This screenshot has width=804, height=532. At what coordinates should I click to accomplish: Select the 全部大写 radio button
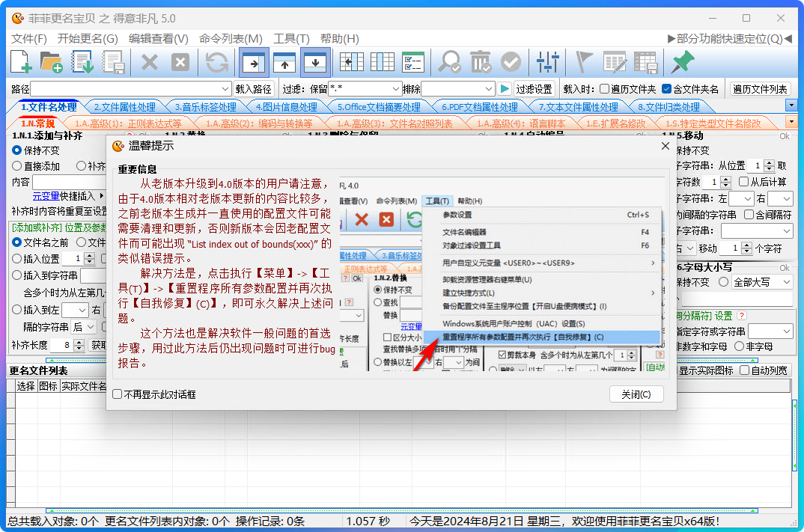[723, 282]
